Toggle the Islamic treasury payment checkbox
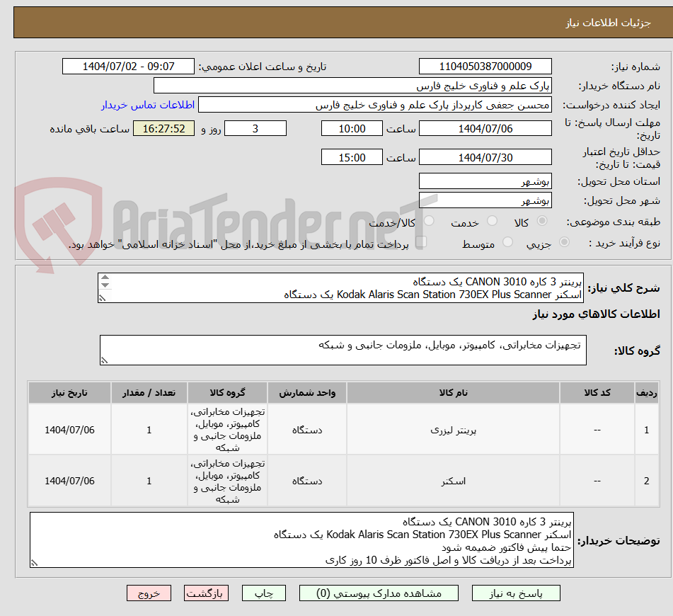 (421, 241)
